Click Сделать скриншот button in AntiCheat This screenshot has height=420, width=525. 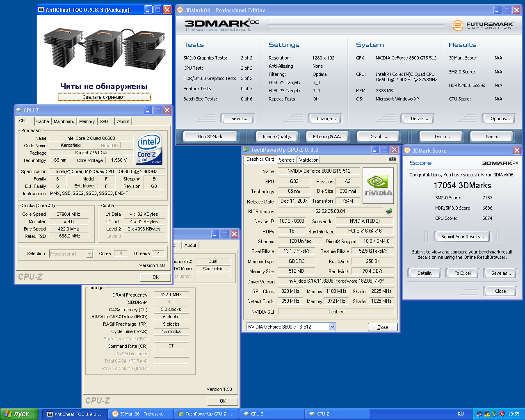[104, 97]
